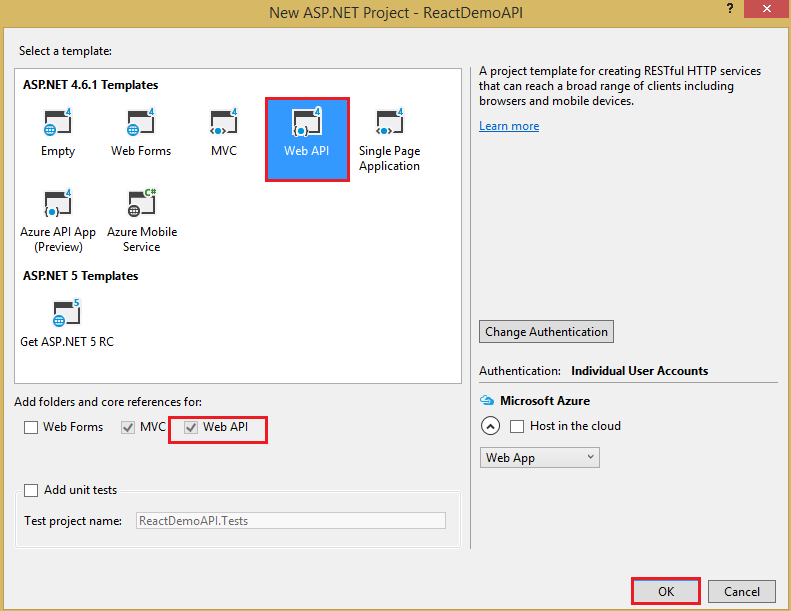
Task: Click the Get ASP.NET 5 RC icon
Action: (x=67, y=312)
